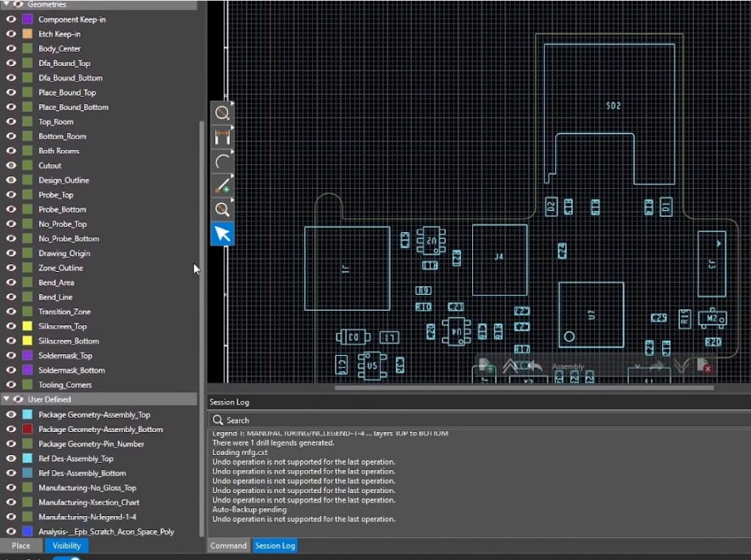Change the Package Geometry-Assembly_Bottom red swatch
Image resolution: width=751 pixels, height=560 pixels.
(x=28, y=429)
